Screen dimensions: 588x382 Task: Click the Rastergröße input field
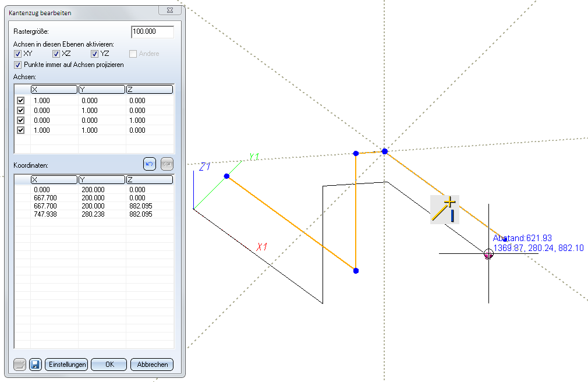click(153, 32)
